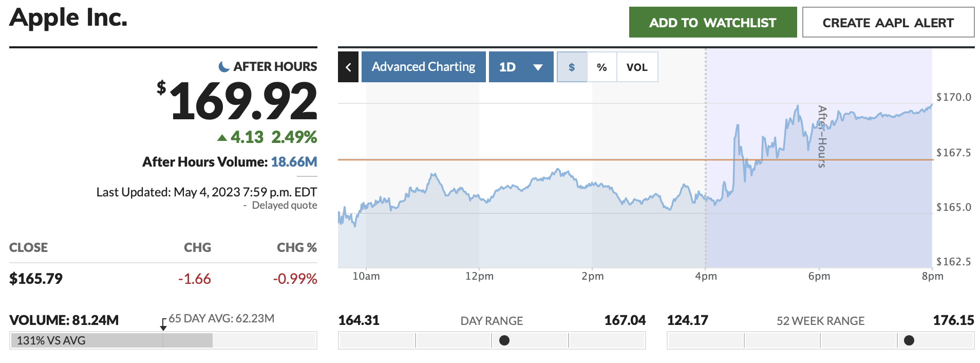Click the After Hours moon icon
The width and height of the screenshot is (980, 363).
click(x=224, y=67)
